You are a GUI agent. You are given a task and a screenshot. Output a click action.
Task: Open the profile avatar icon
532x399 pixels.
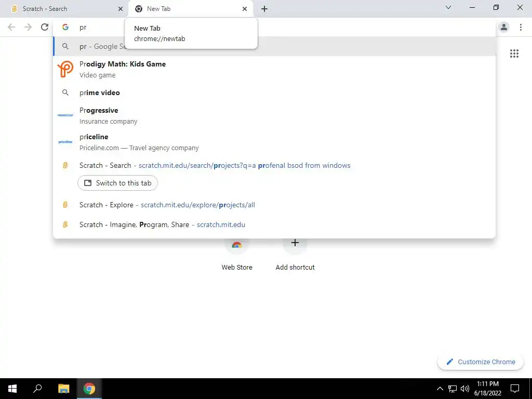504,27
